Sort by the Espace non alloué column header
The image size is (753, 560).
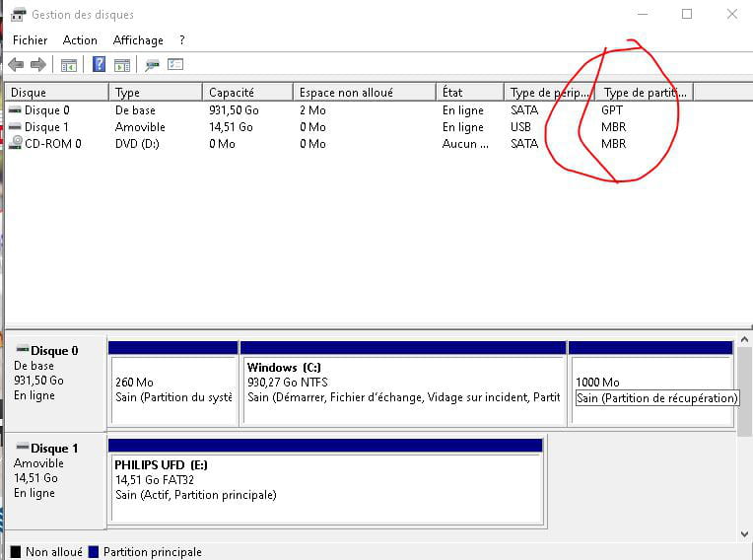click(x=363, y=92)
